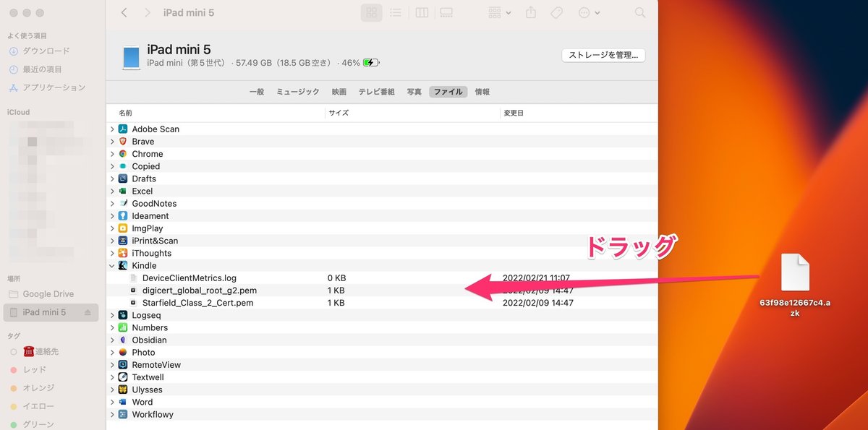The width and height of the screenshot is (868, 430).
Task: Click the tag icon in the toolbar
Action: click(x=556, y=13)
